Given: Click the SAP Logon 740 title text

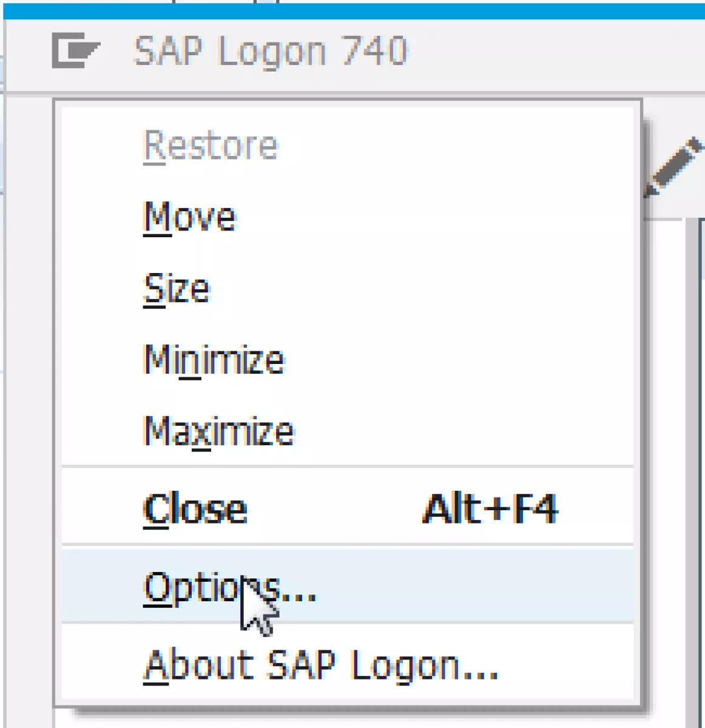Looking at the screenshot, I should (271, 51).
